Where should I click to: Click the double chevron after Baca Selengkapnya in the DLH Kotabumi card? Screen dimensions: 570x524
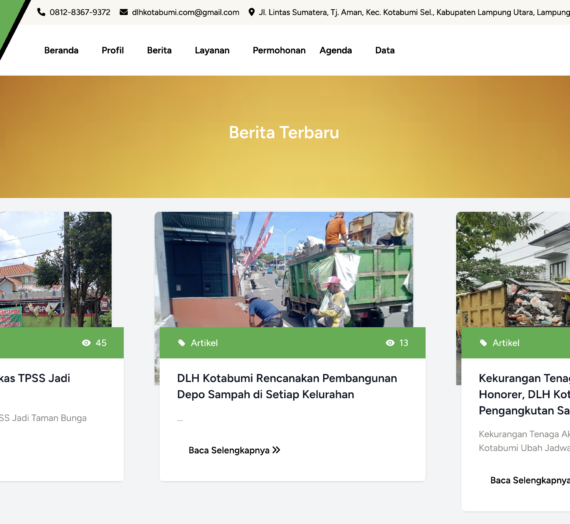[x=276, y=450]
